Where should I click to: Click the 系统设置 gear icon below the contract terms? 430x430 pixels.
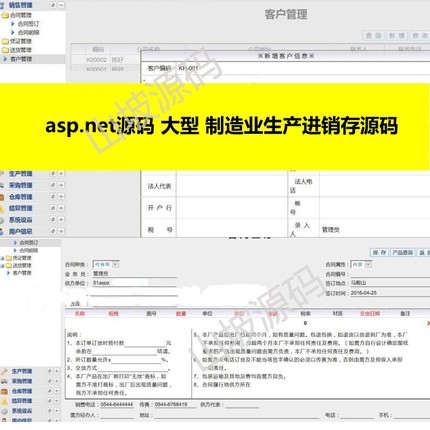pos(4,411)
